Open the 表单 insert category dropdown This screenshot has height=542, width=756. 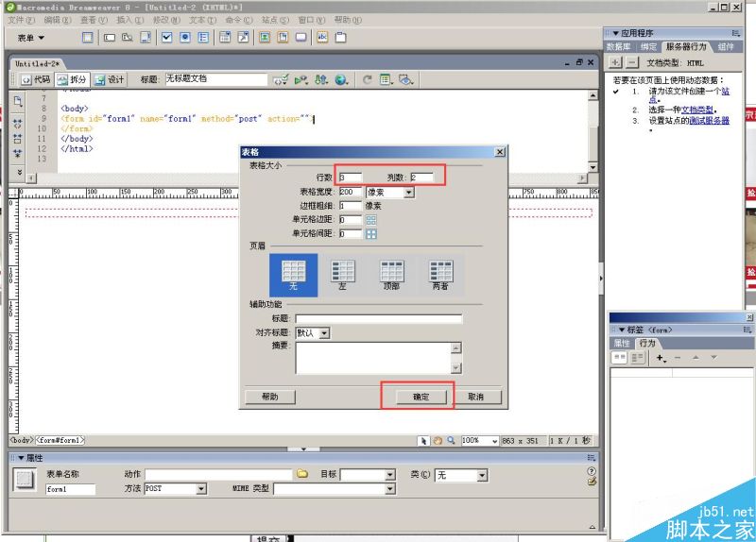tap(31, 38)
